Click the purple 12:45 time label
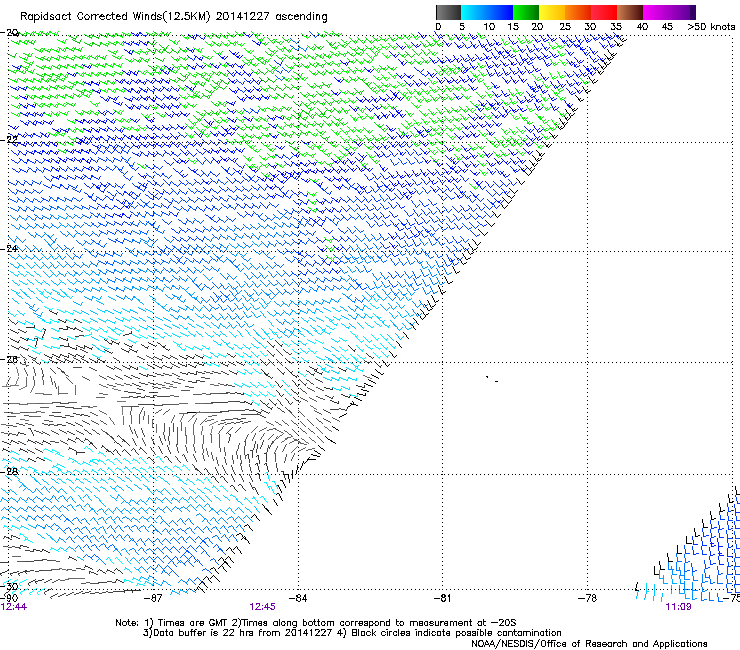 pyautogui.click(x=262, y=607)
